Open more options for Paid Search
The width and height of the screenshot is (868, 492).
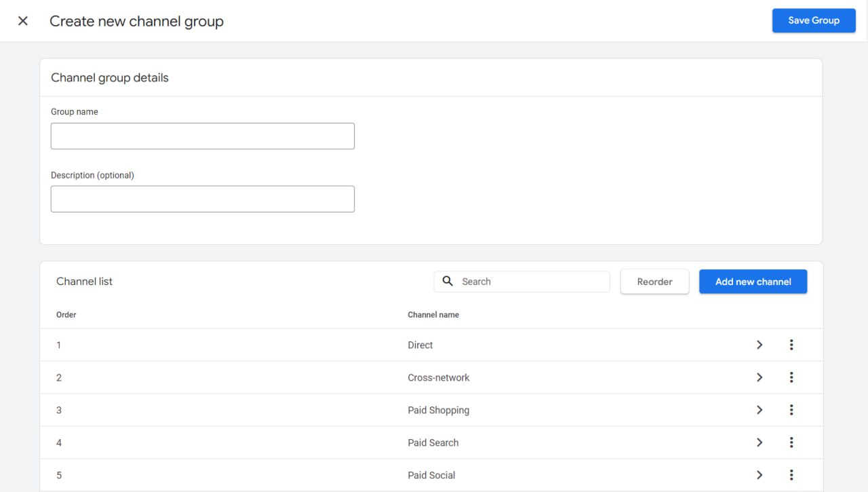(791, 442)
